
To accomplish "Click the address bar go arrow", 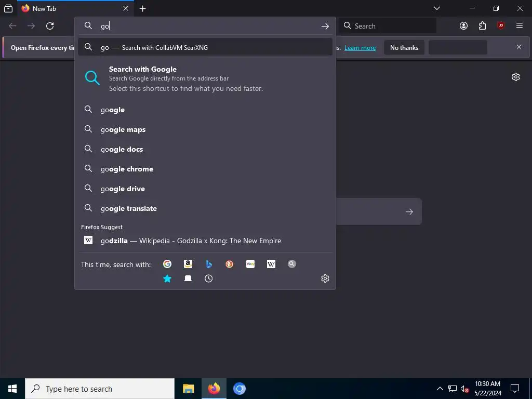I will coord(325,26).
